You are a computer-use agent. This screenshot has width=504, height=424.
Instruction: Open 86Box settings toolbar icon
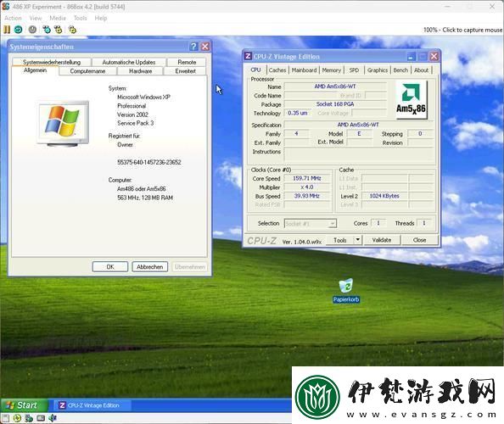73,30
